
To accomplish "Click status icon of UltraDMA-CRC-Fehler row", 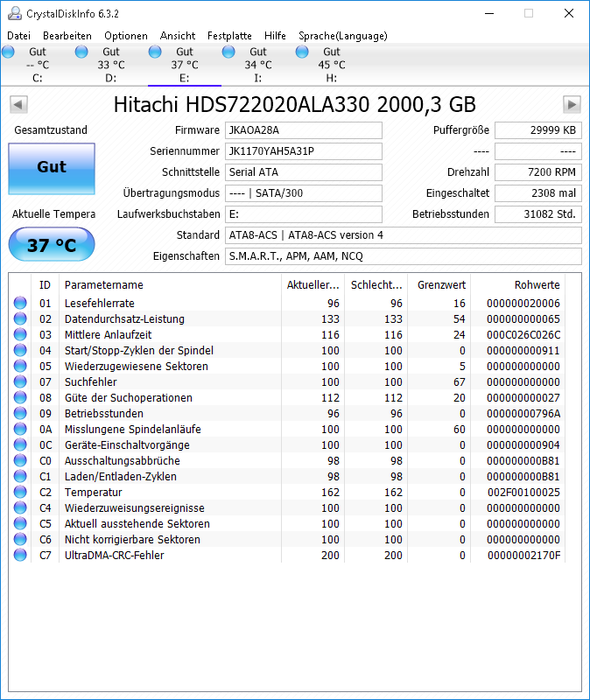I will pos(20,555).
